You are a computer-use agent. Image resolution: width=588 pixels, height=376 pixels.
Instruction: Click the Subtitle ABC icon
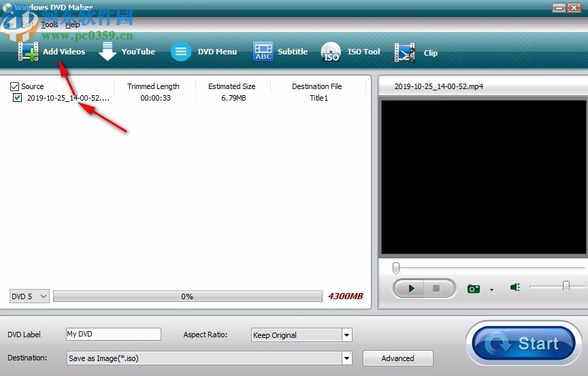(263, 51)
